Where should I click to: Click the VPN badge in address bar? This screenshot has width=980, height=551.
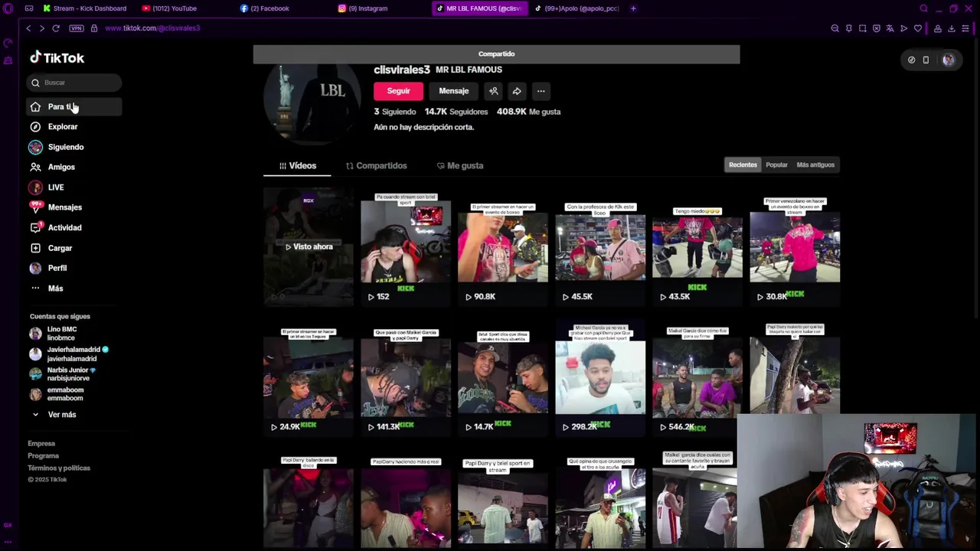pos(76,28)
